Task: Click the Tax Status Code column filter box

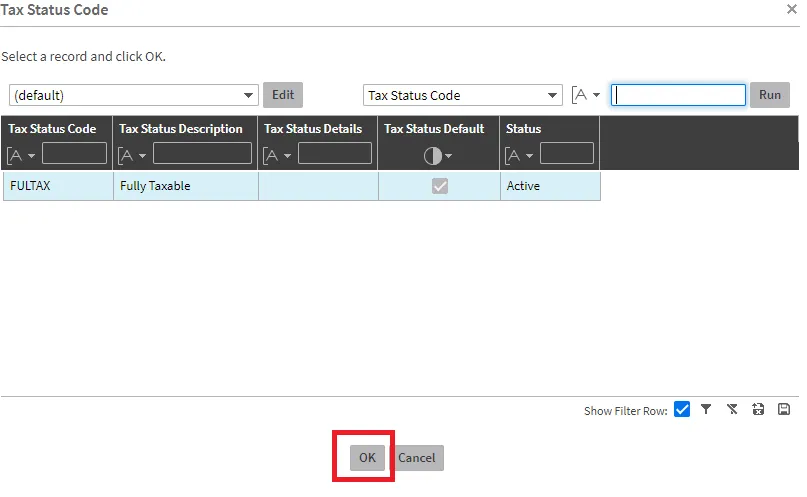Action: pos(74,153)
